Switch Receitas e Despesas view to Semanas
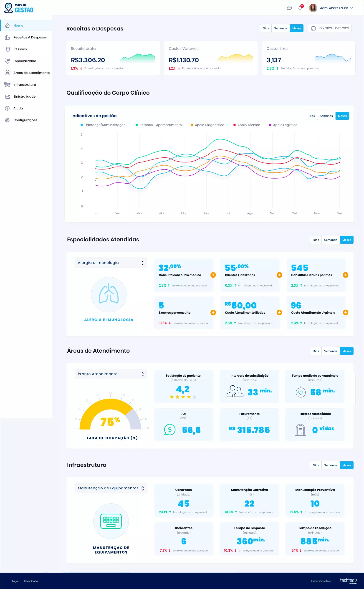364x589 pixels. pos(280,28)
